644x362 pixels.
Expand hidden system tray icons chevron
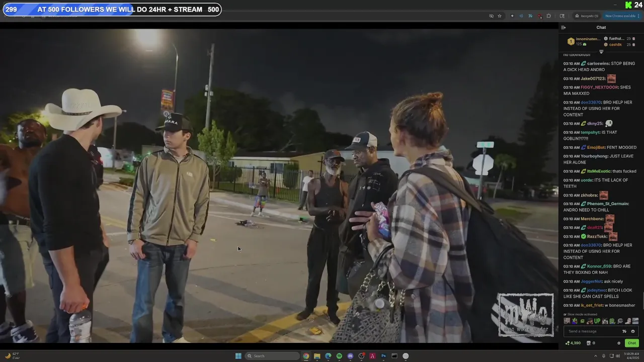coord(597,356)
